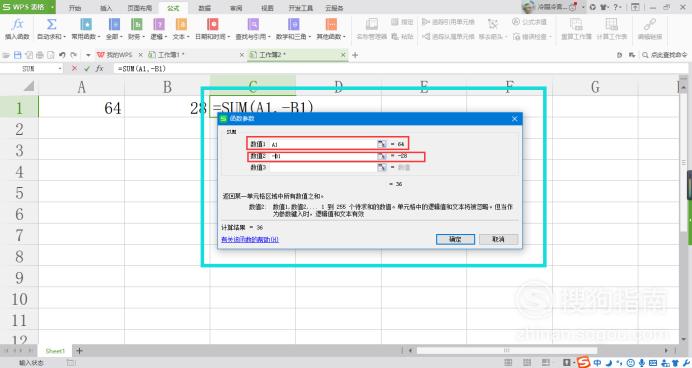
Task: Click the redo arrow icon
Action: pyautogui.click(x=74, y=55)
